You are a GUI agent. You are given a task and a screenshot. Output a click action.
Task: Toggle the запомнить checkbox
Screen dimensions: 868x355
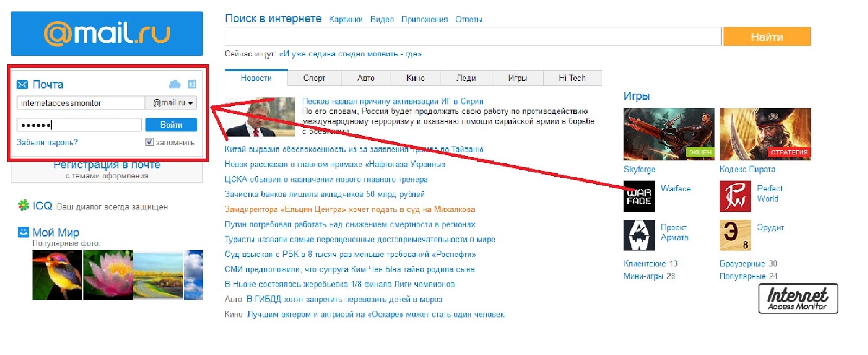click(x=149, y=142)
